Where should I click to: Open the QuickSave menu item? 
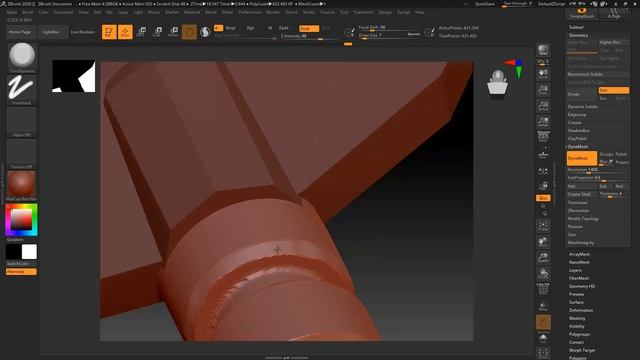pos(484,4)
